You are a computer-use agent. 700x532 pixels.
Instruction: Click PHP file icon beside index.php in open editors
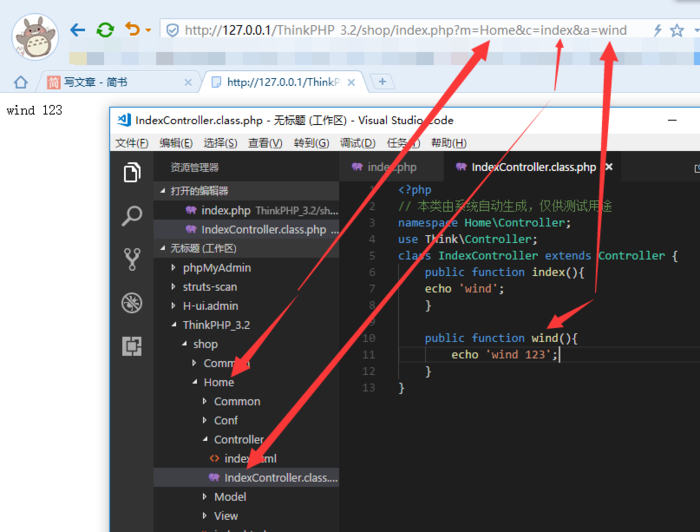(191, 210)
